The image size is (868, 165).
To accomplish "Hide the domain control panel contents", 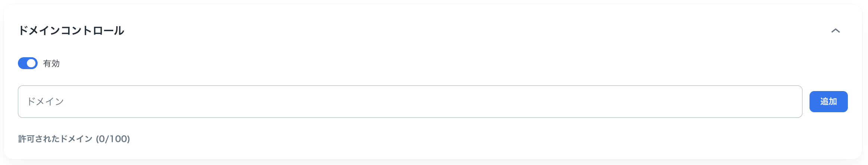I will tap(835, 31).
